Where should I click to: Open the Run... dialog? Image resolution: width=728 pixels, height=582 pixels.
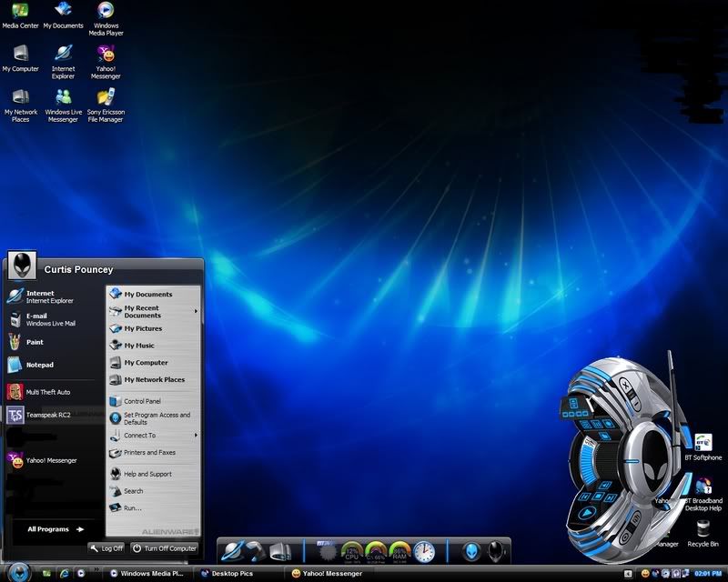point(154,508)
